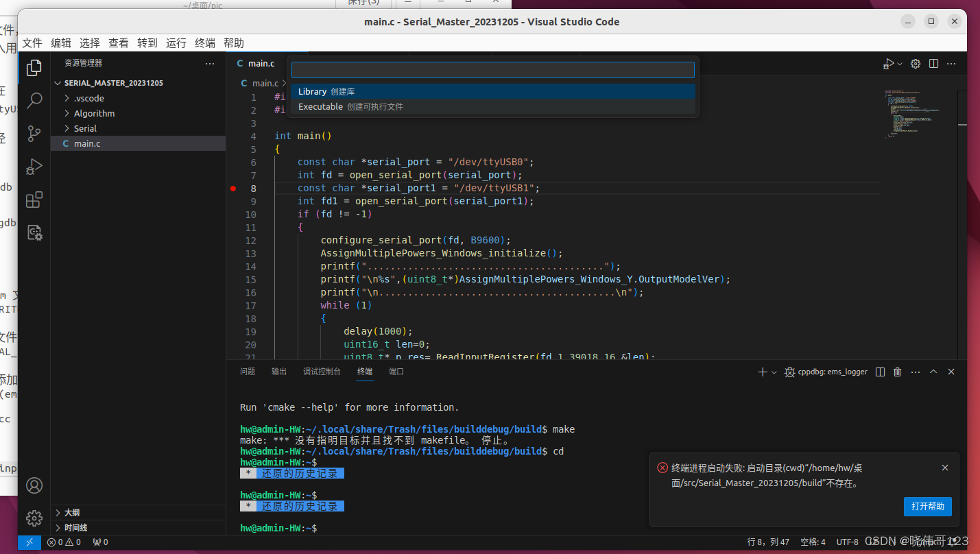Click the ports status bar item
The image size is (980, 554).
[x=100, y=542]
